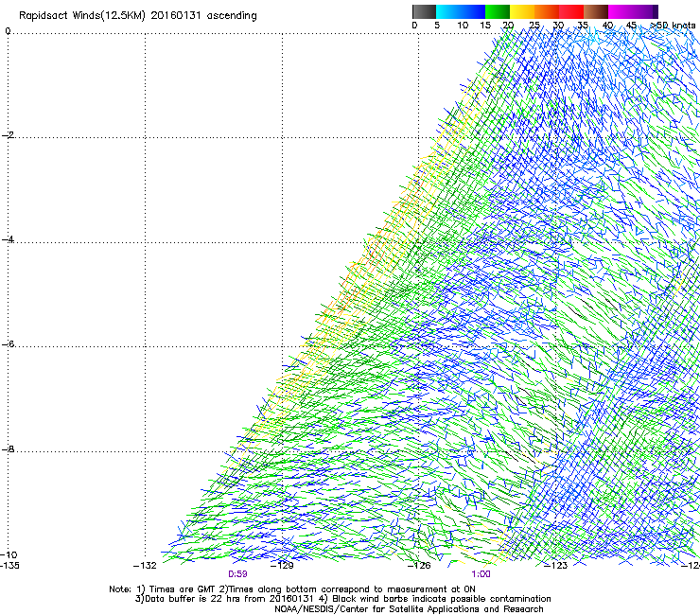Click the longitude label '-132'
This screenshot has height=615, width=700.
pos(145,566)
